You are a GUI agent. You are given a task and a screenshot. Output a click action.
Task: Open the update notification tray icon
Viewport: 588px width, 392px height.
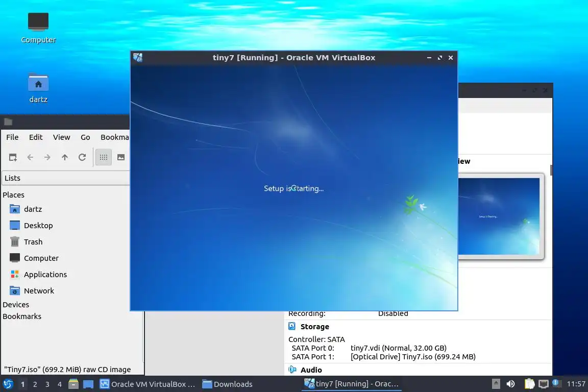556,383
